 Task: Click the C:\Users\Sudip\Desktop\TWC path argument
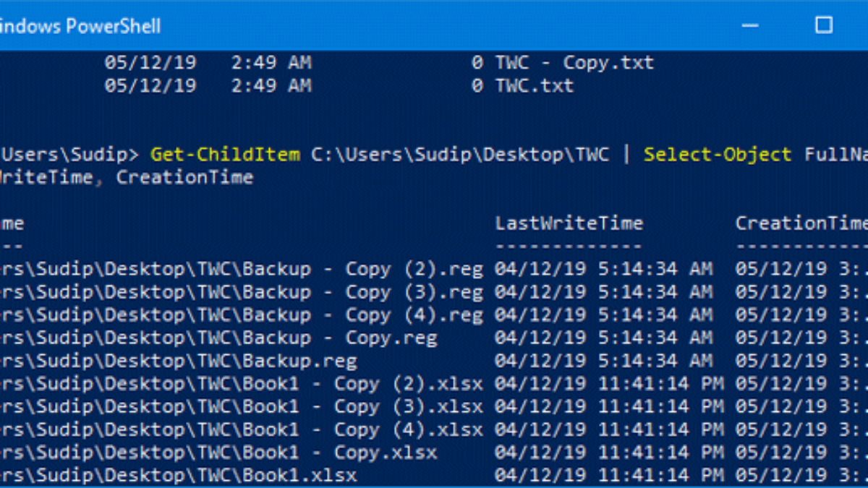tap(460, 155)
